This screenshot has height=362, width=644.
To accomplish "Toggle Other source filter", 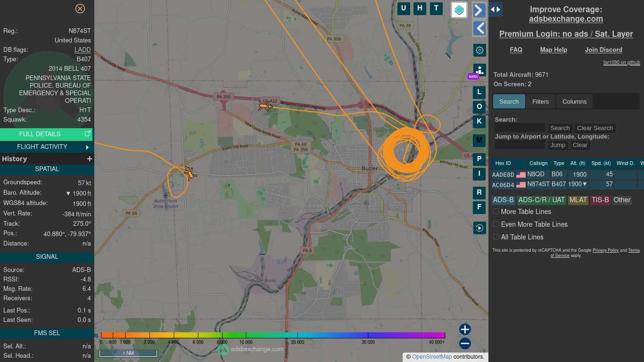I will (x=622, y=200).
